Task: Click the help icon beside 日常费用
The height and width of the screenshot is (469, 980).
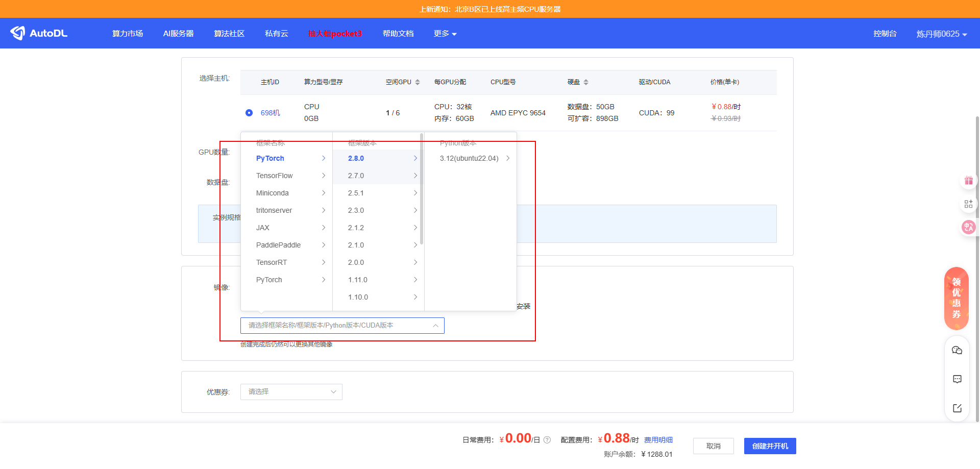Action: coord(547,440)
